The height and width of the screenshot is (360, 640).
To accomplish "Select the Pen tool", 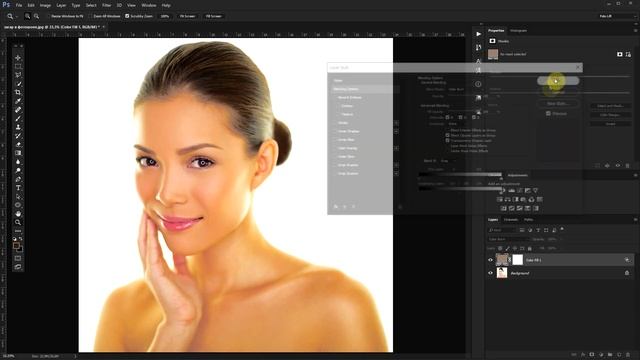I will [18, 179].
